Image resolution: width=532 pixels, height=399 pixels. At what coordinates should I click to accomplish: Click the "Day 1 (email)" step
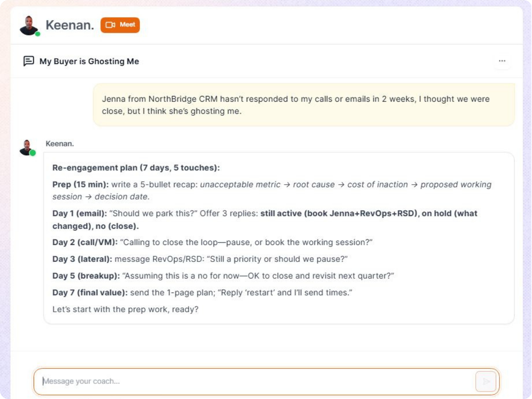[x=79, y=214]
